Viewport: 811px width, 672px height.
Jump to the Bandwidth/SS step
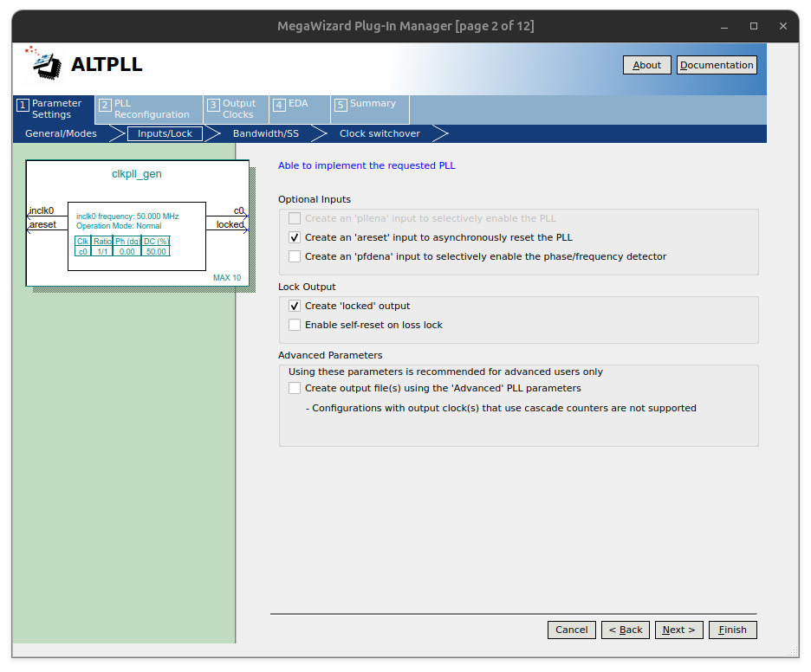pyautogui.click(x=265, y=133)
